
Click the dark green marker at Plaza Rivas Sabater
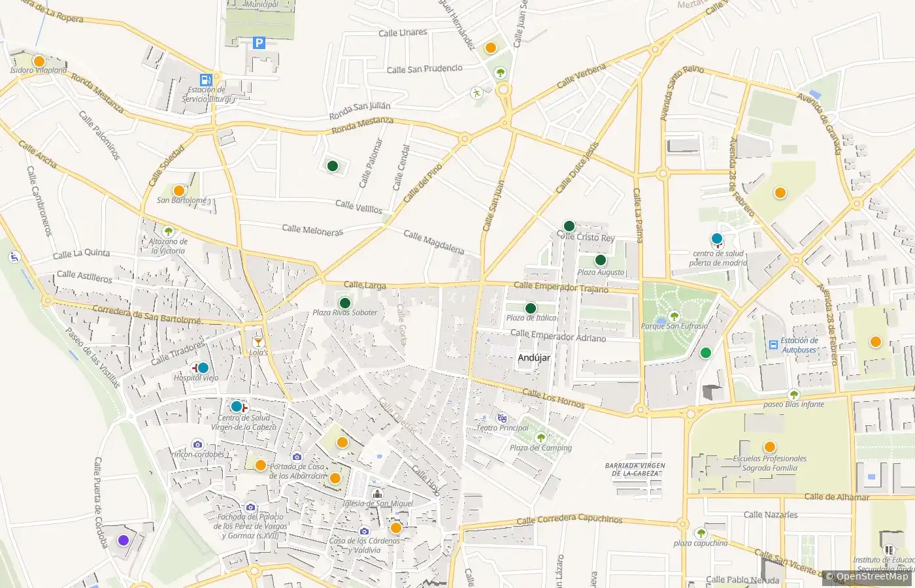pyautogui.click(x=345, y=303)
